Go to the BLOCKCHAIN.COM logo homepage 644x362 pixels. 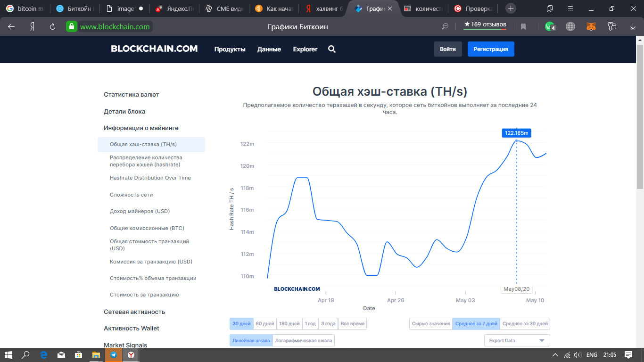[x=154, y=49]
